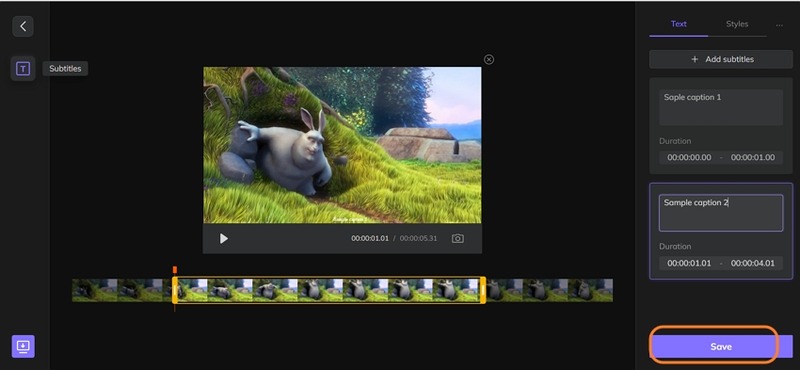Click the orange playhead marker on timeline

click(x=174, y=269)
